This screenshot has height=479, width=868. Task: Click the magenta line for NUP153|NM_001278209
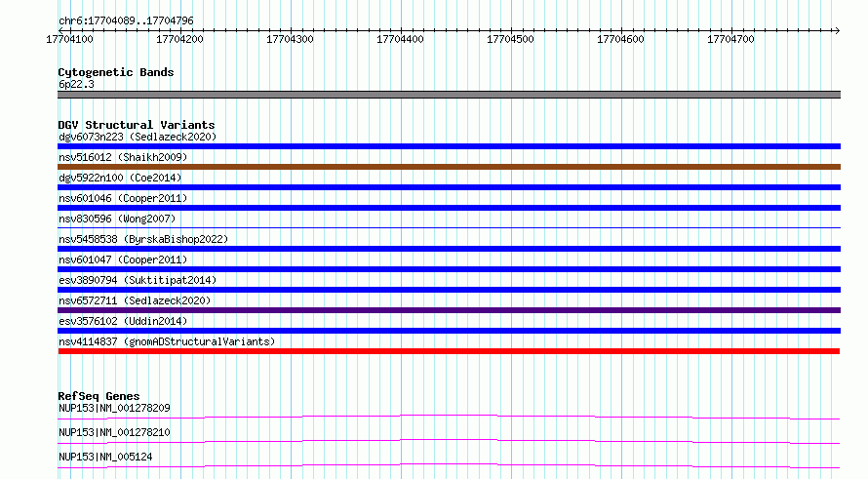tap(449, 417)
